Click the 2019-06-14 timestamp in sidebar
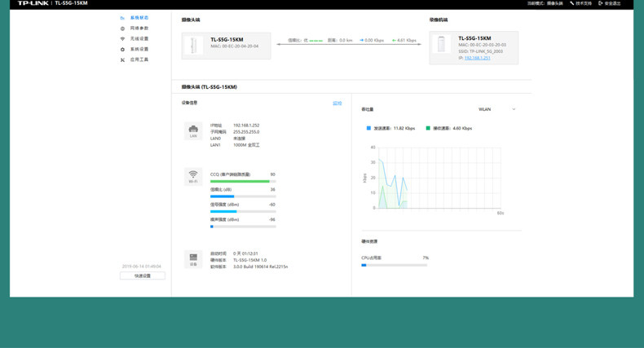 tap(142, 267)
